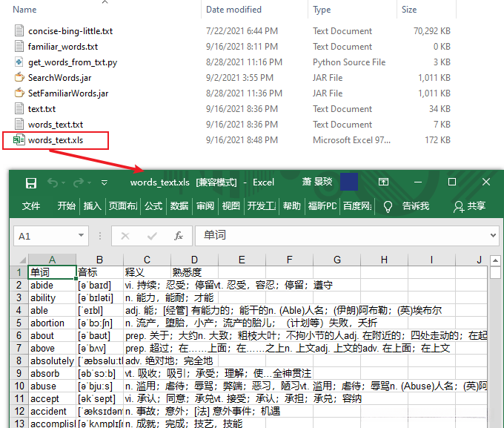
Task: Expand the formula bar chevron
Action: 493,236
